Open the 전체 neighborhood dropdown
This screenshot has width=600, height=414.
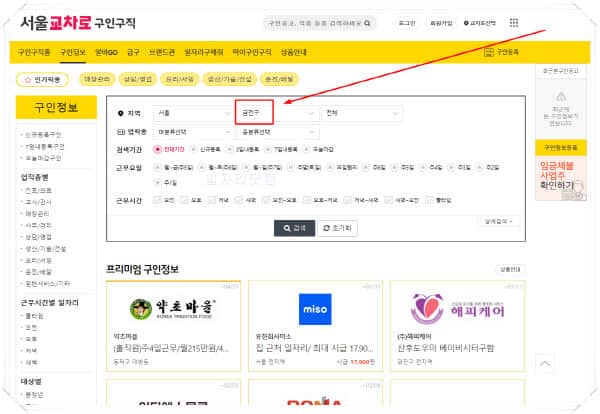pyautogui.click(x=362, y=113)
